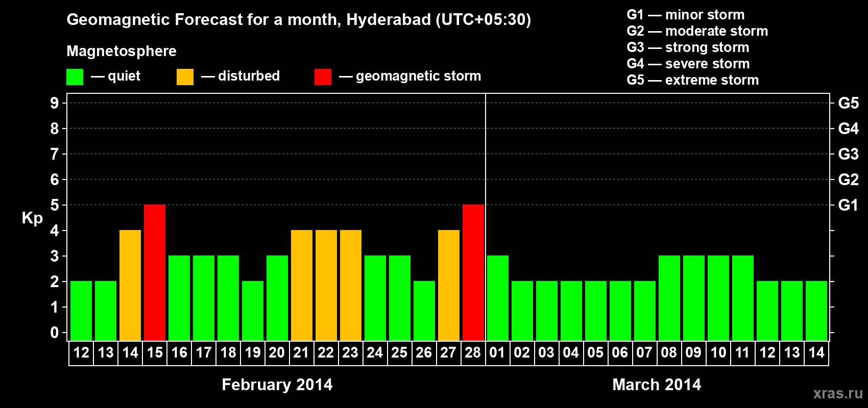Click the orange bar for February 22
Viewport: 868px width, 408px height.
[x=326, y=285]
